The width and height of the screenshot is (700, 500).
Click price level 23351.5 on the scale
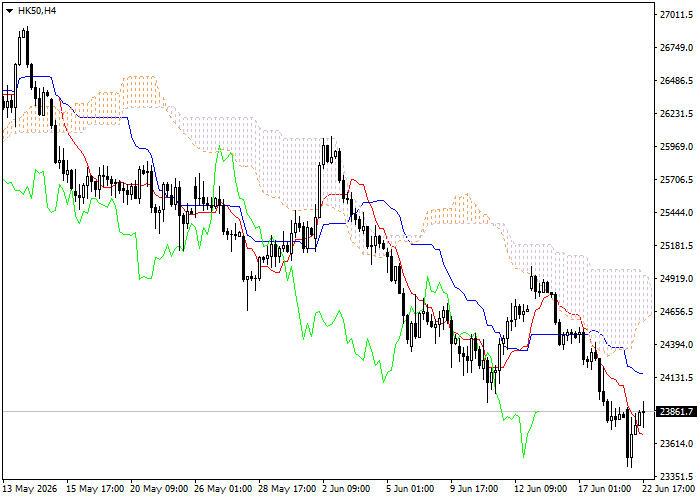(x=676, y=476)
